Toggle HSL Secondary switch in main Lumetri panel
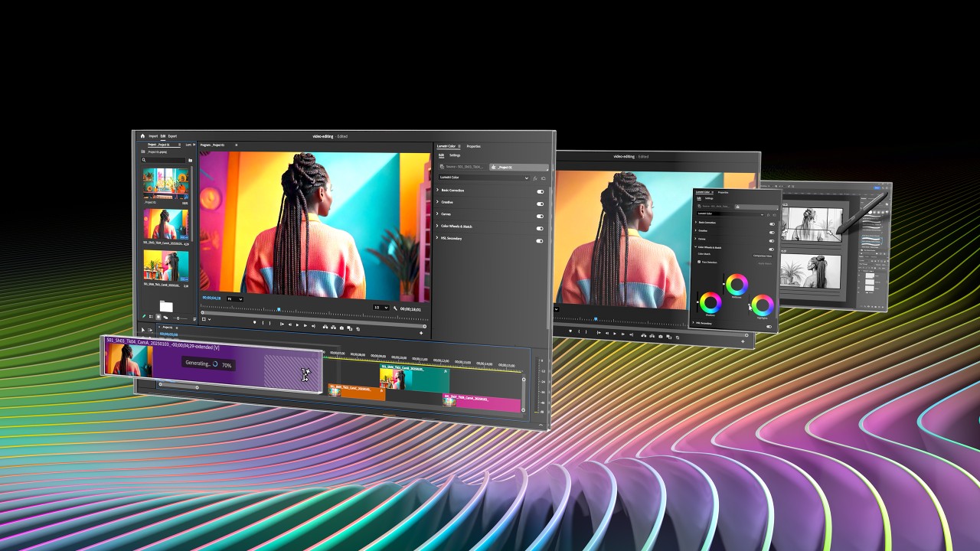The width and height of the screenshot is (980, 551). pos(540,240)
